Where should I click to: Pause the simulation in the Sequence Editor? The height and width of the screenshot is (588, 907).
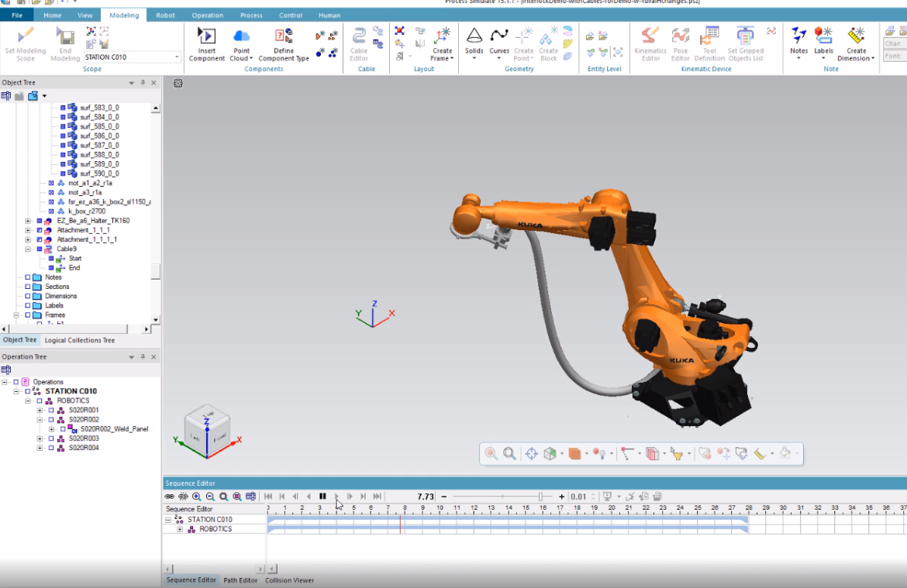(x=322, y=496)
